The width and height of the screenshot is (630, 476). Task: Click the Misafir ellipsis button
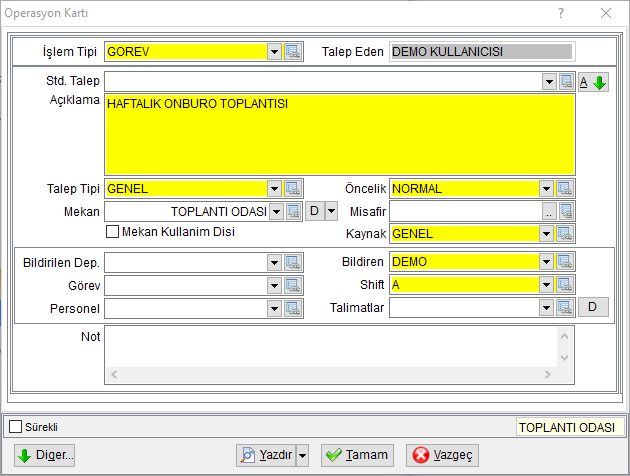pos(549,211)
